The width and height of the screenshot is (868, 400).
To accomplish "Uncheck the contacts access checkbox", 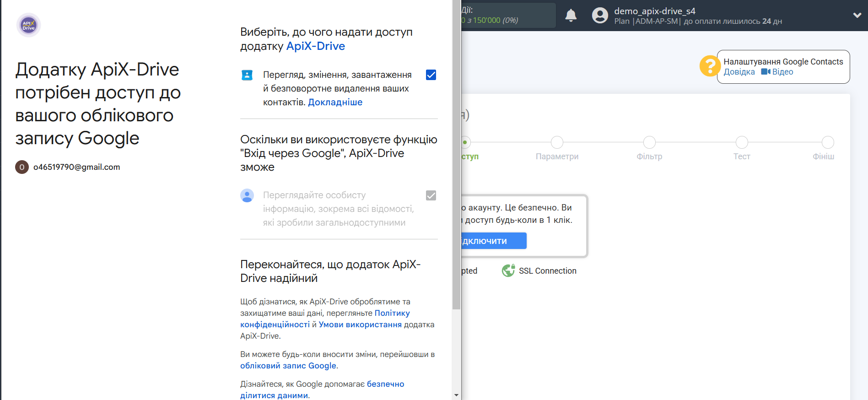I will point(431,75).
